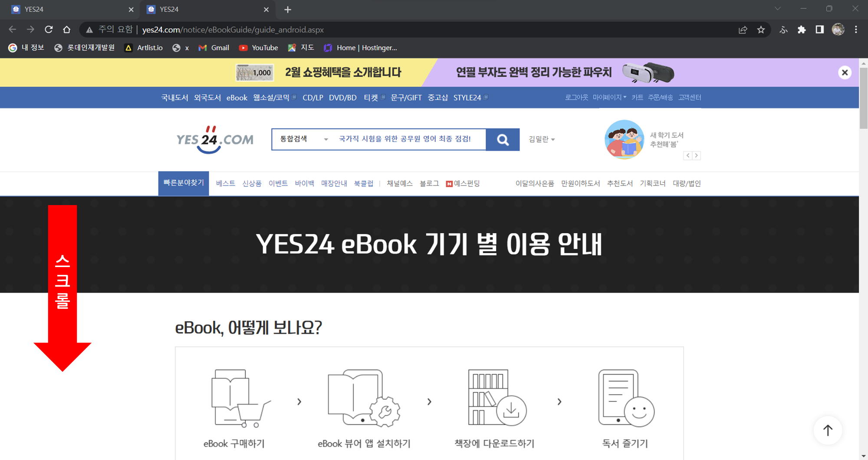
Task: Open the 문구/GIFT menu
Action: pos(406,98)
